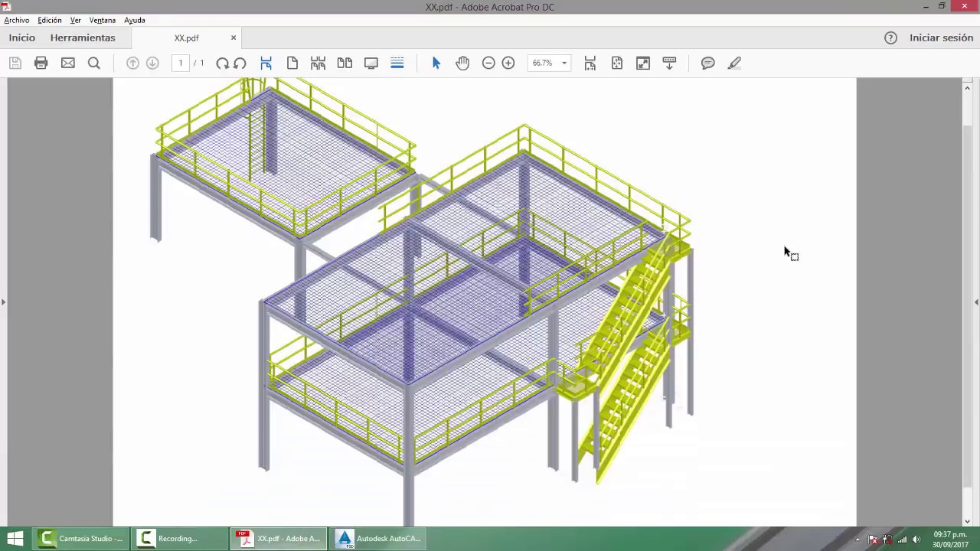
Task: Switch to Autodesk AutoCAD in taskbar
Action: pyautogui.click(x=378, y=539)
